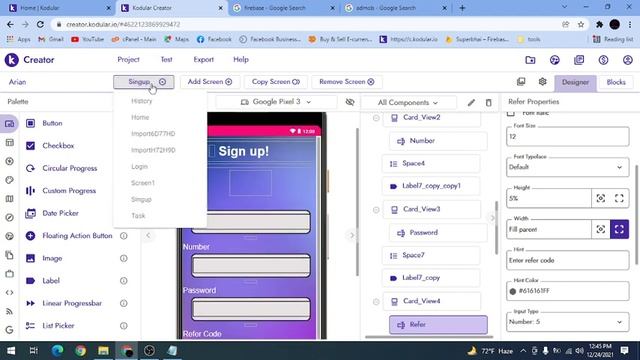Show info for List Picker
The image size is (640, 360).
click(x=124, y=326)
